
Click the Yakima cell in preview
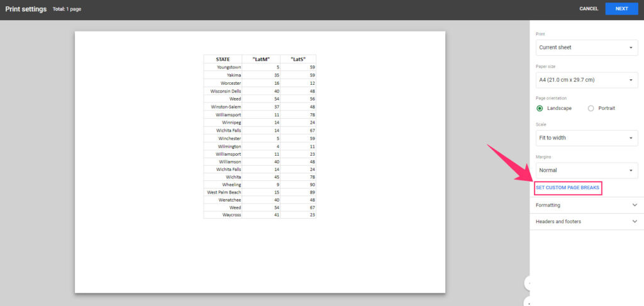[223, 75]
